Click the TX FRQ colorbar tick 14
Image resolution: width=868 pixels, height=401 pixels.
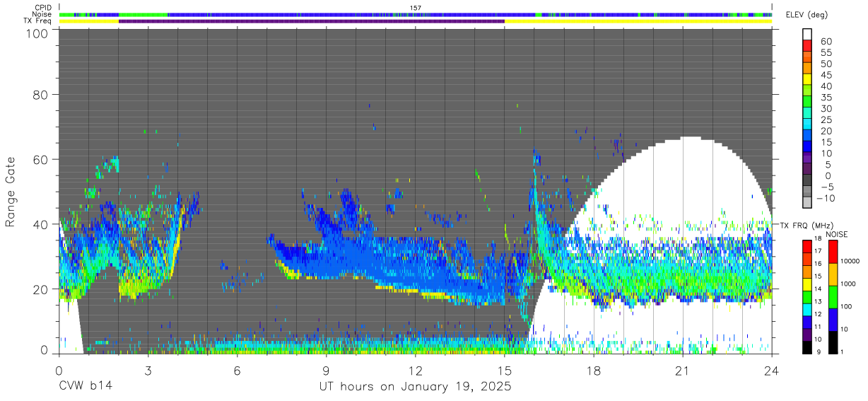pos(818,289)
